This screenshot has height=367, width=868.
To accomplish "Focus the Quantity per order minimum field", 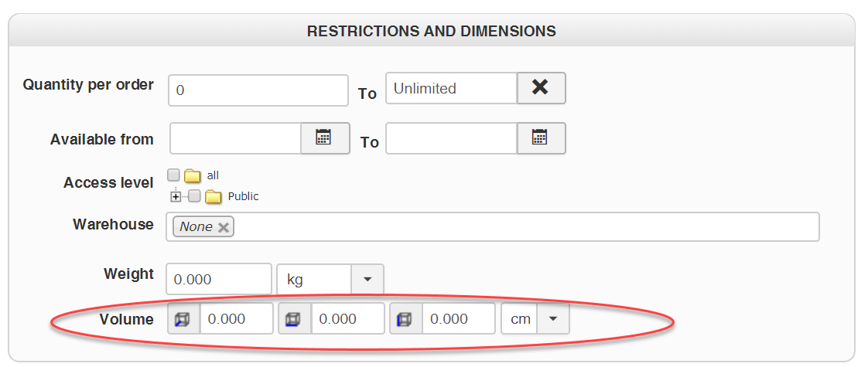I will (x=258, y=90).
